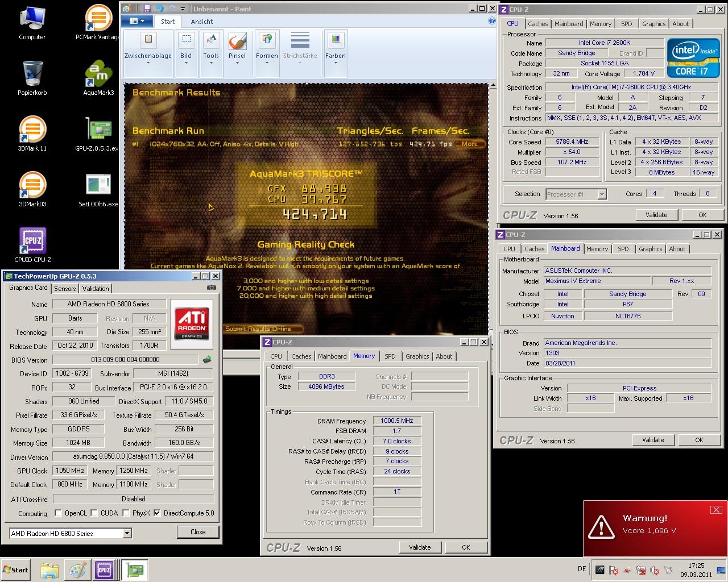The height and width of the screenshot is (582, 728).
Task: Open Mainboard tab in CPU-Z Memory window
Action: [x=332, y=356]
